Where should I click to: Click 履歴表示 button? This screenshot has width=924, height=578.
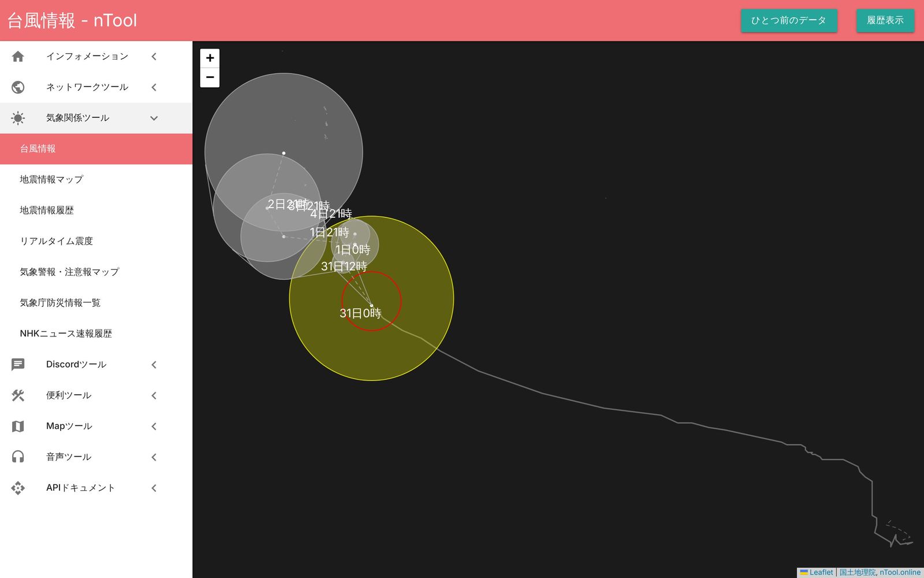[885, 20]
